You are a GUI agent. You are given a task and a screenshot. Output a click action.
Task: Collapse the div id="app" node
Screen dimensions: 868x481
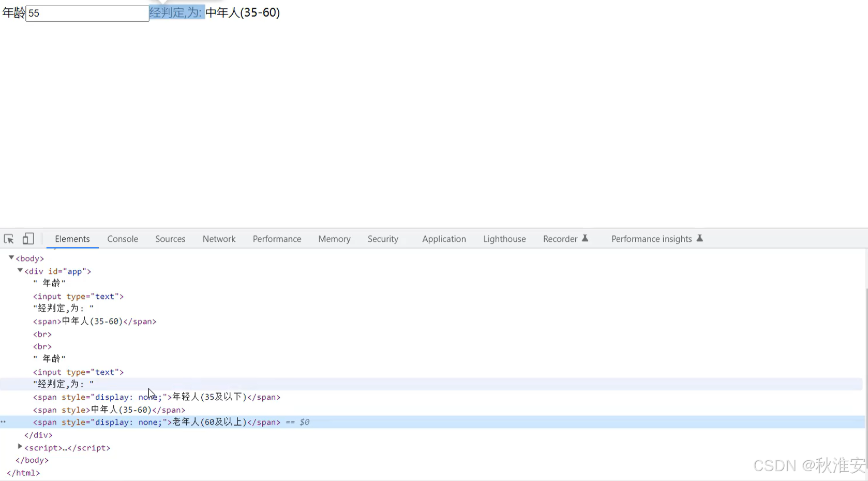[20, 270]
